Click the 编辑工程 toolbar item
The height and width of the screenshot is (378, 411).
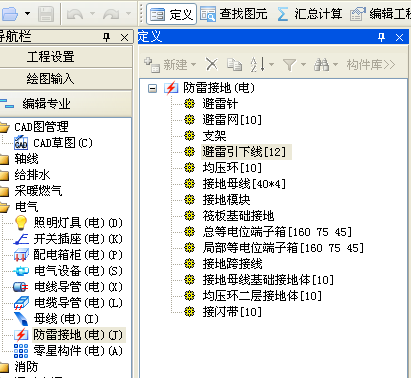(x=380, y=14)
